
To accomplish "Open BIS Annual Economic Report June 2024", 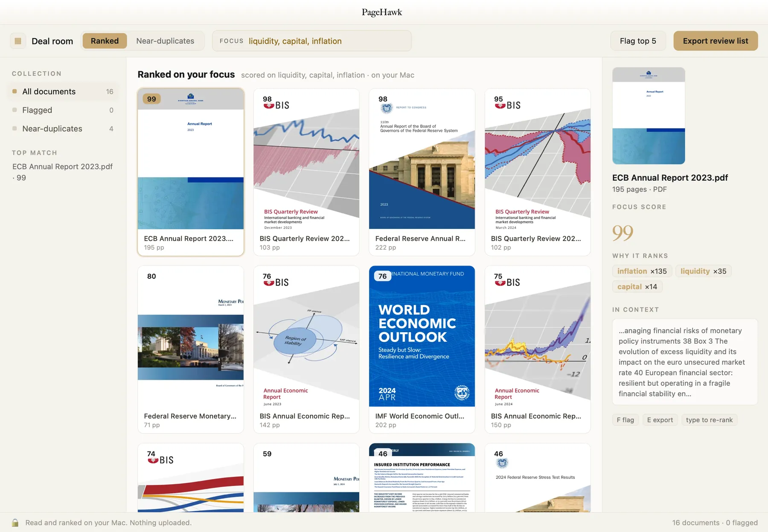I will tap(538, 350).
